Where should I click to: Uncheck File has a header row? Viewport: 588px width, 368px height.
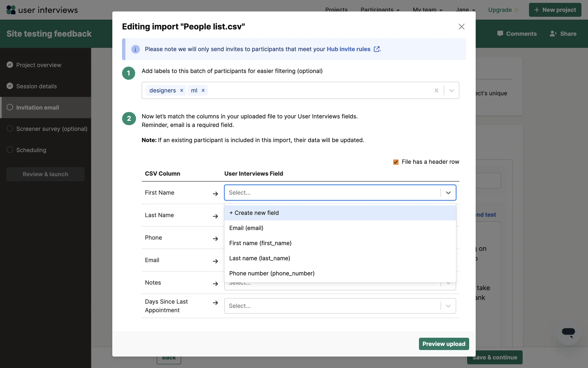396,162
